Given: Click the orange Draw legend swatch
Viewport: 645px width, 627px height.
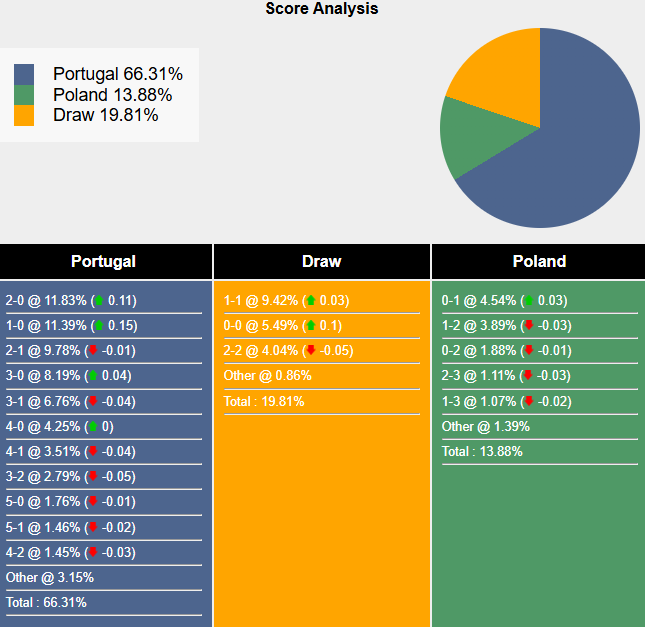Looking at the screenshot, I should pyautogui.click(x=24, y=115).
